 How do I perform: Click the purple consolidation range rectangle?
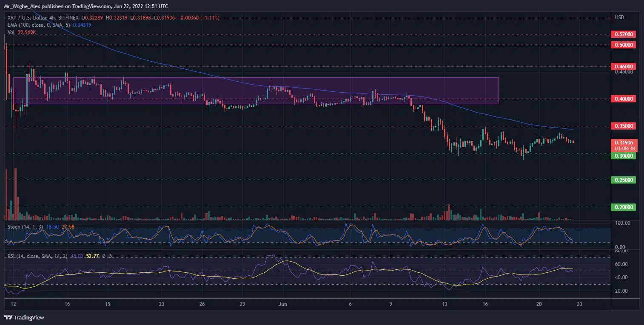pyautogui.click(x=255, y=90)
